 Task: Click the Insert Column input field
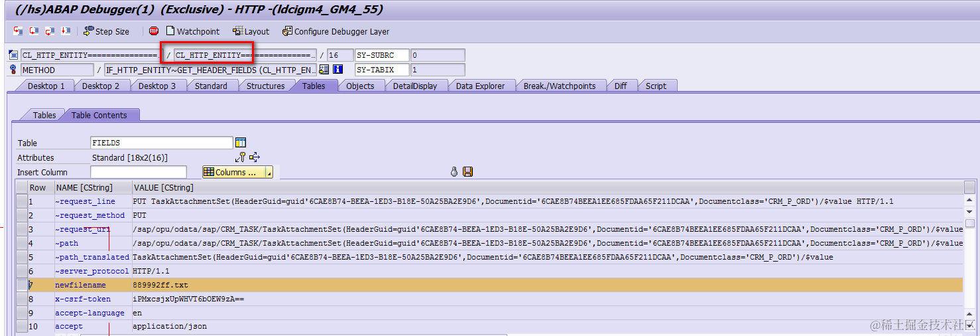139,172
